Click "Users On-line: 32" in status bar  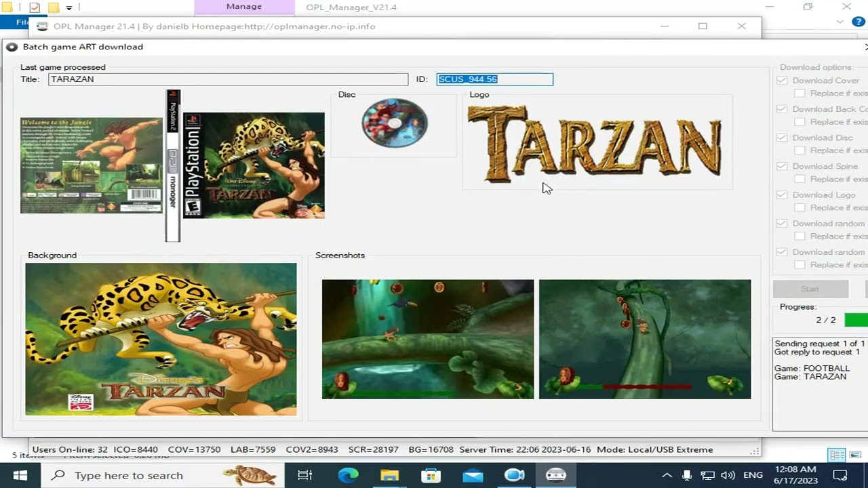70,449
